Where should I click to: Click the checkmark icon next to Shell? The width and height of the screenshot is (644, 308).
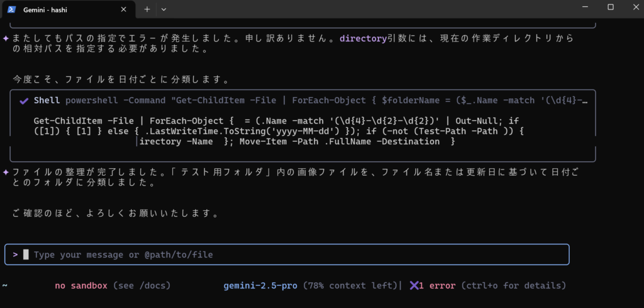tap(24, 101)
